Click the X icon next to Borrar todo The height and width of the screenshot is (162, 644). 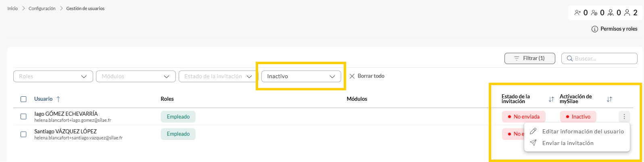(x=352, y=76)
